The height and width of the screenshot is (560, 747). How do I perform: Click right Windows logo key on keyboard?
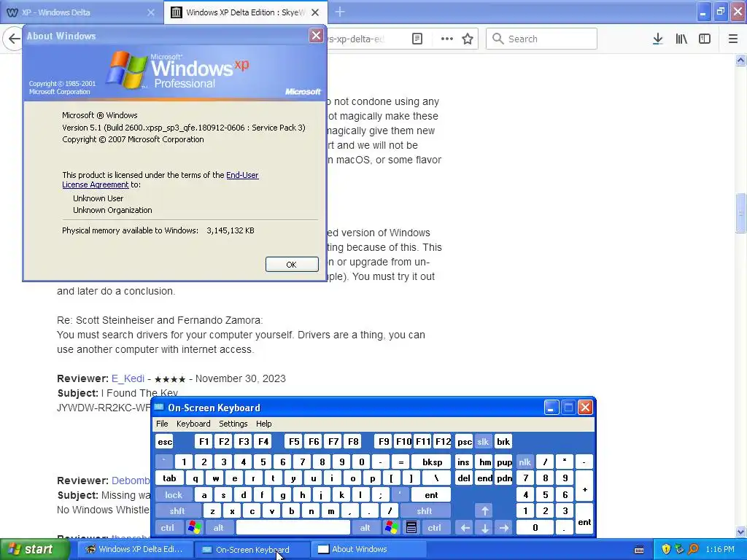pos(392,528)
